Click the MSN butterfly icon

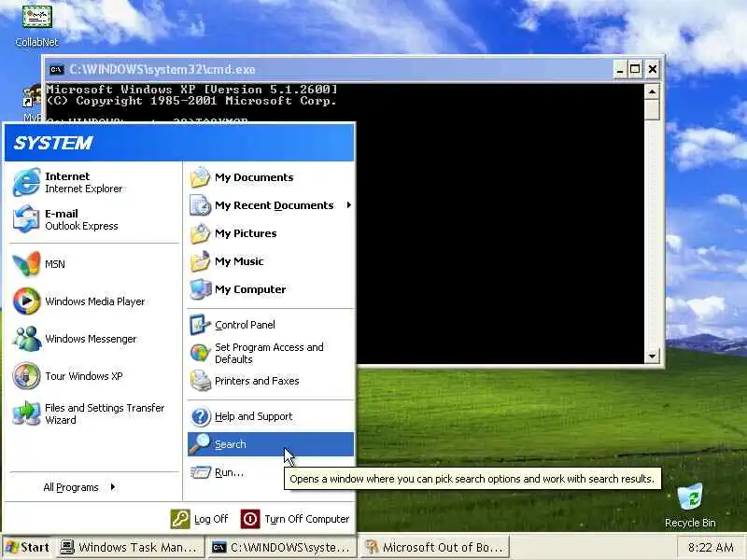point(26,263)
